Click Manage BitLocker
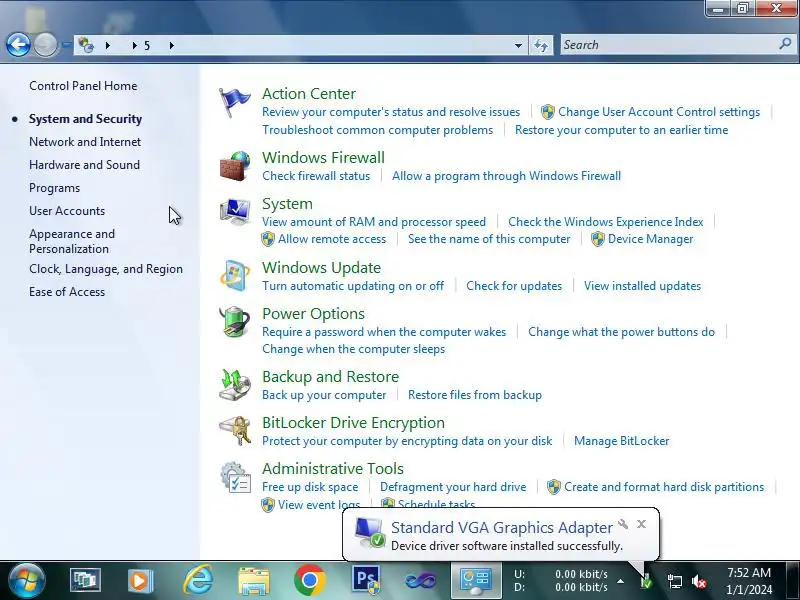Screen dimensions: 800x600 pyautogui.click(x=621, y=441)
